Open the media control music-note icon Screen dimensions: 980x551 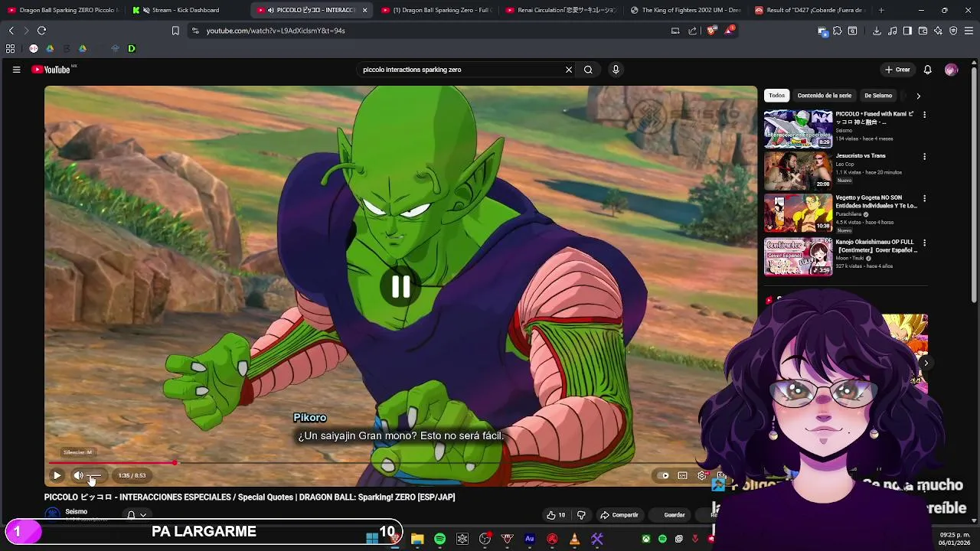893,31
